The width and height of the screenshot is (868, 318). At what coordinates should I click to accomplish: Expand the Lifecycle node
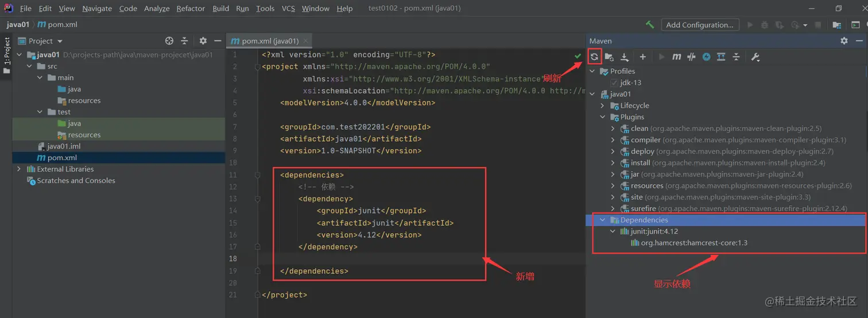(x=603, y=106)
